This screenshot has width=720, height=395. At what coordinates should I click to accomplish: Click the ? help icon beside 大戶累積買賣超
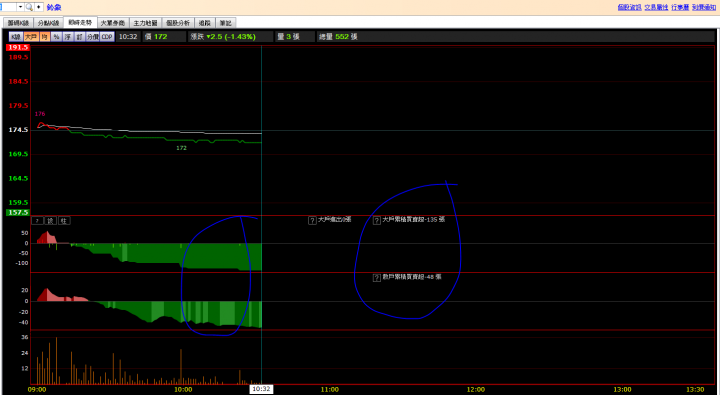tap(377, 220)
